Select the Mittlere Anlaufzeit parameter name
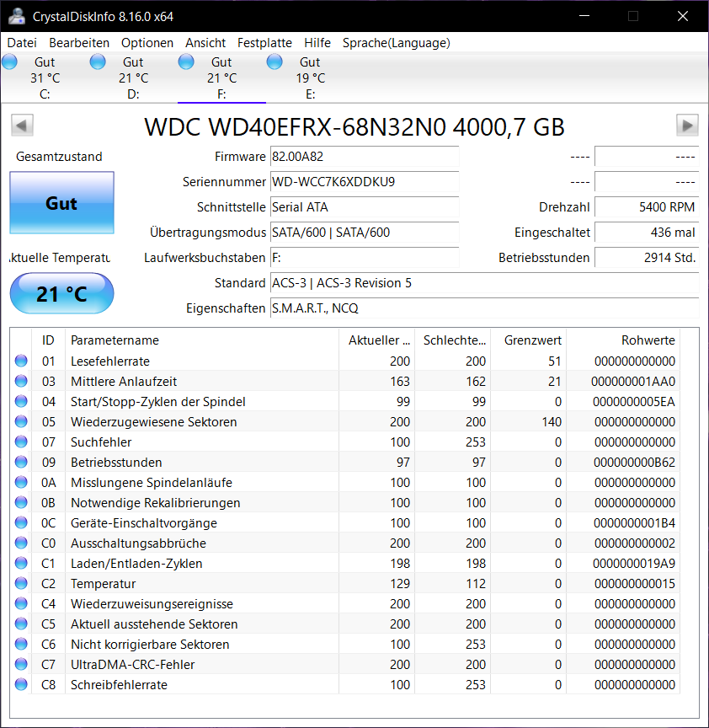Viewport: 709px width, 728px height. 124,382
